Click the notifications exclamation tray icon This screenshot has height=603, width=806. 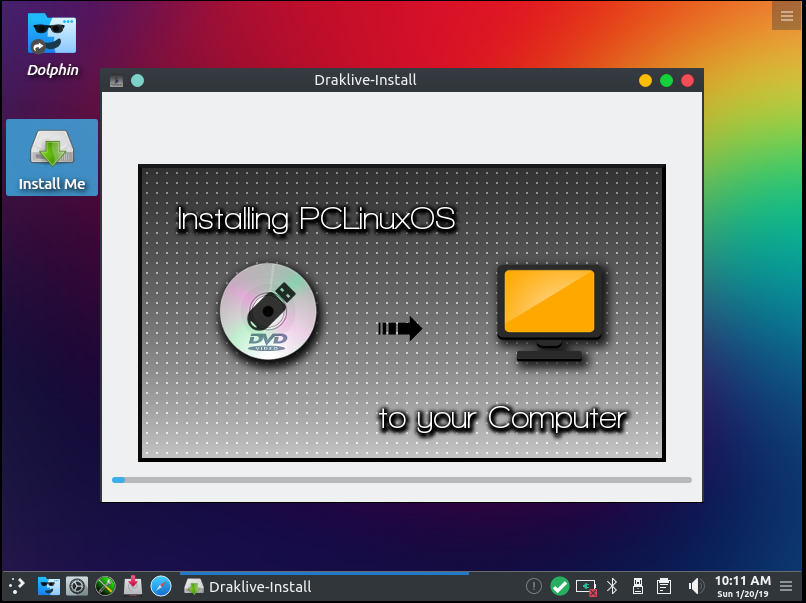(x=534, y=586)
